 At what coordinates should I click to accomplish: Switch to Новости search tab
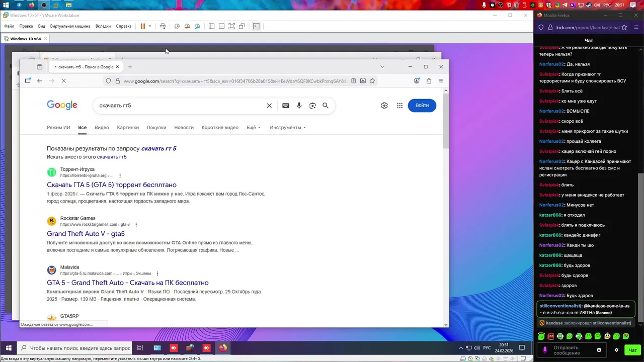(x=184, y=127)
